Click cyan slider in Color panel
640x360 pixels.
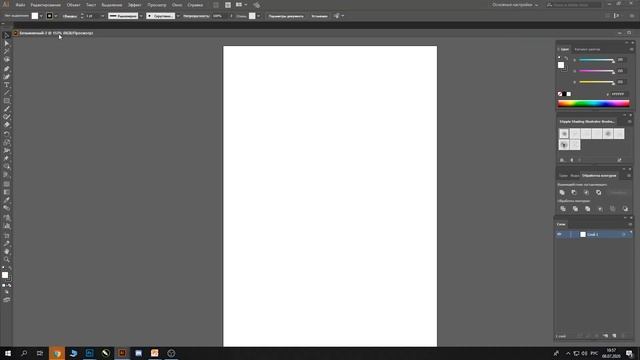coord(596,60)
